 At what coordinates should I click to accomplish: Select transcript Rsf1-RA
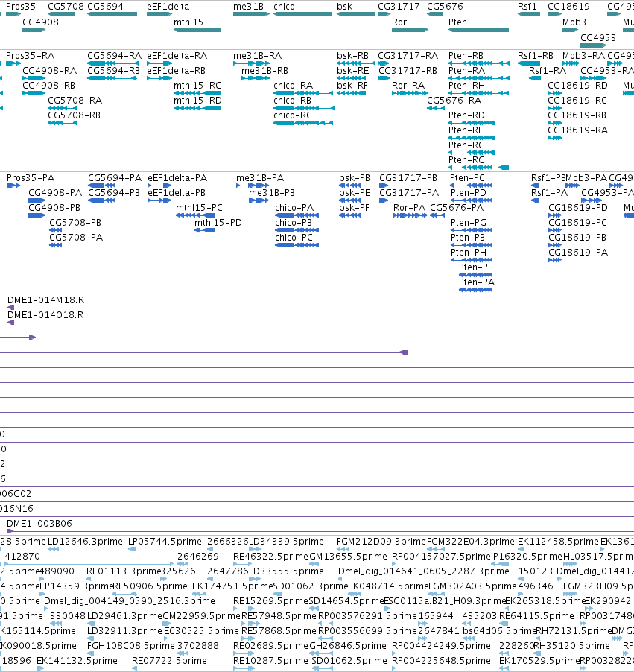548,71
